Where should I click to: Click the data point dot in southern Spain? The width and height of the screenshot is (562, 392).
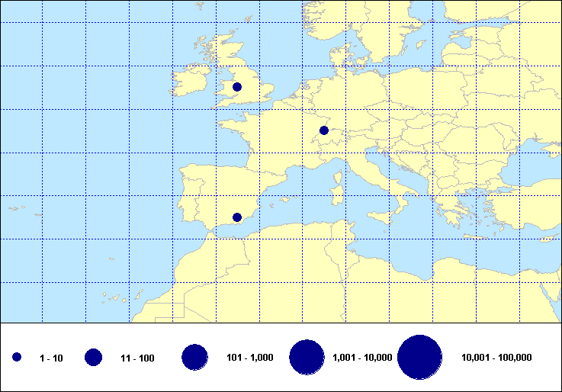pos(236,217)
